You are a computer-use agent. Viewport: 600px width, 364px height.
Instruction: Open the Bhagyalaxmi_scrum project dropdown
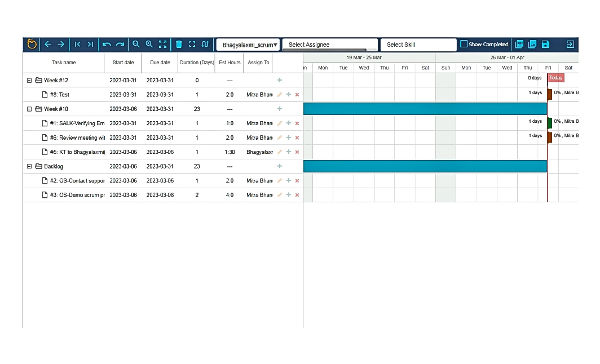pos(249,44)
